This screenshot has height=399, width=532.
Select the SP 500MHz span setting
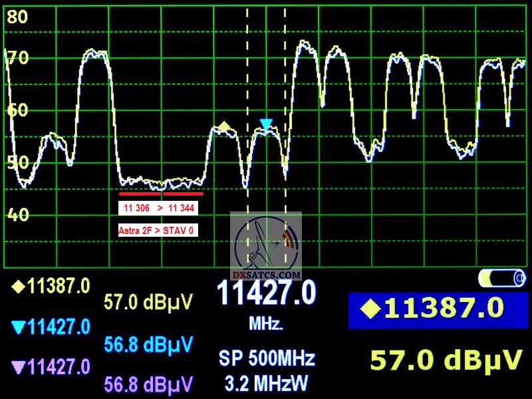[x=267, y=358]
